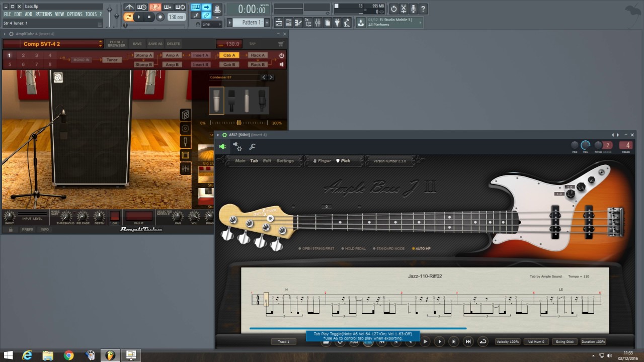Open the mixer icon in toolbar
This screenshot has width=644, height=362.
pyautogui.click(x=317, y=23)
